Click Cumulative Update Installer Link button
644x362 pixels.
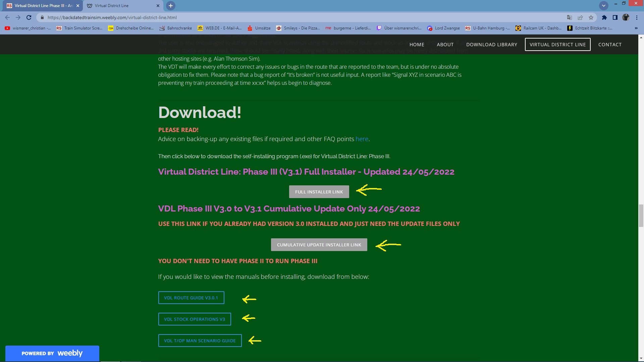point(319,245)
